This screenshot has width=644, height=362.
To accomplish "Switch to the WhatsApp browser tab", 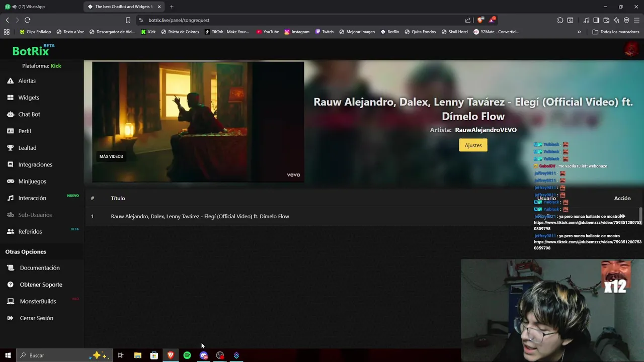I will click(x=40, y=7).
